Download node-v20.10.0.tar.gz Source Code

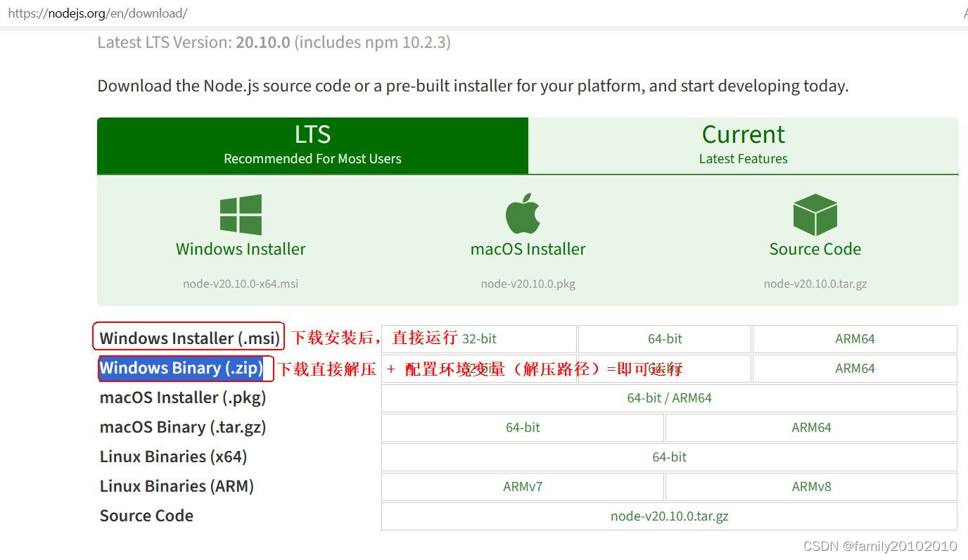[668, 516]
